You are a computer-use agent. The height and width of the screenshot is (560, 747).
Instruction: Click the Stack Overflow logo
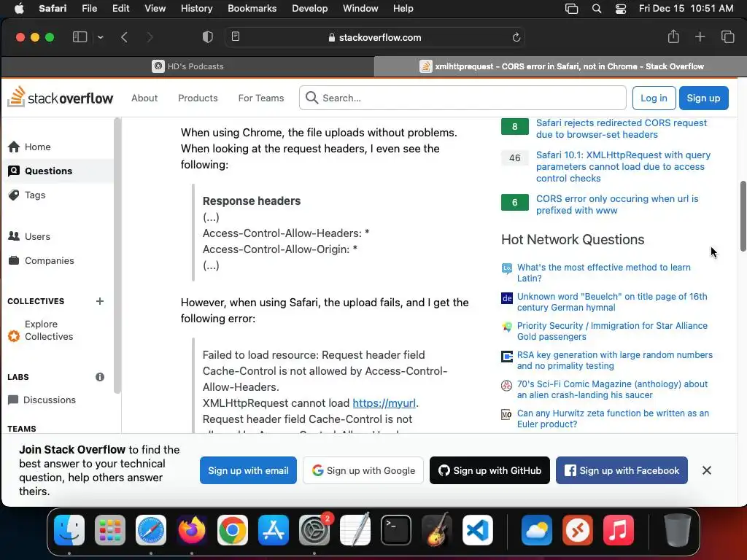[x=60, y=97]
